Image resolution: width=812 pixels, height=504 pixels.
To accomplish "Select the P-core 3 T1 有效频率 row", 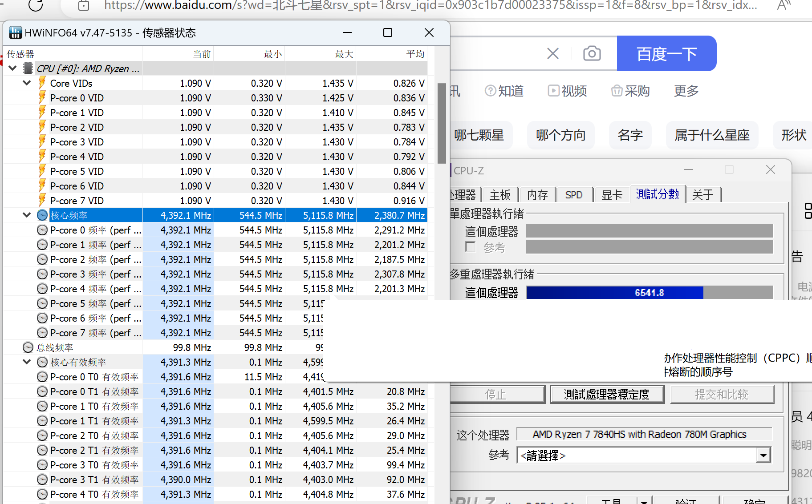I will pos(216,480).
